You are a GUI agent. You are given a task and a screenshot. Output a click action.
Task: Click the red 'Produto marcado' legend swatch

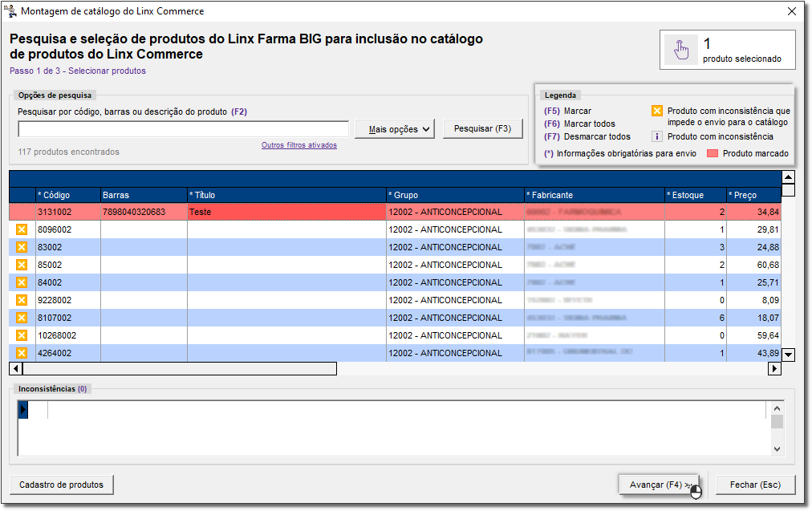[713, 153]
